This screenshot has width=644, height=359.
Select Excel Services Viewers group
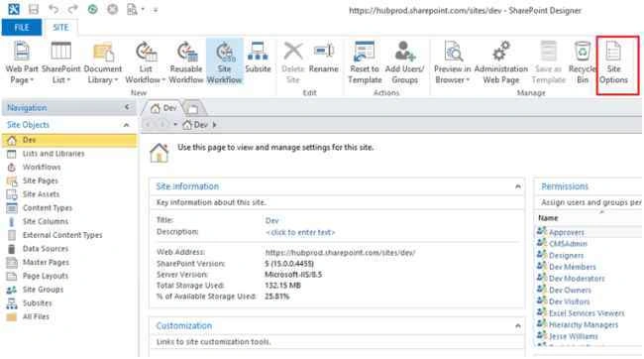[587, 313]
